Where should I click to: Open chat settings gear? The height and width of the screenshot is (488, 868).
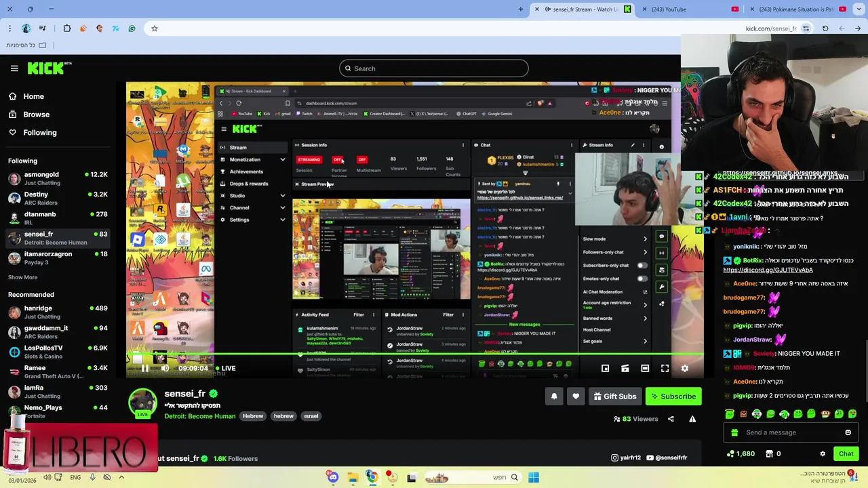(x=823, y=454)
